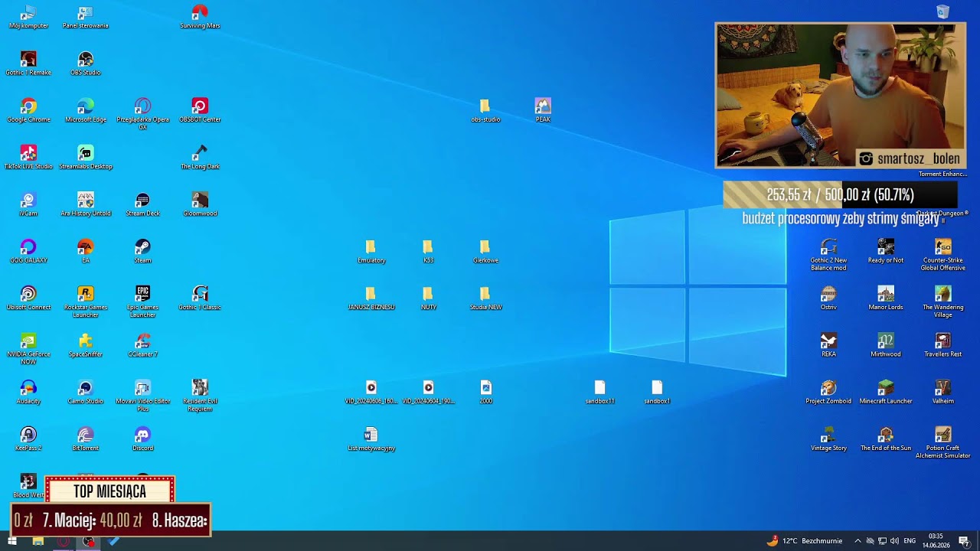Select the Ready or Not game icon
Viewport: 980px width, 551px height.
coord(886,251)
